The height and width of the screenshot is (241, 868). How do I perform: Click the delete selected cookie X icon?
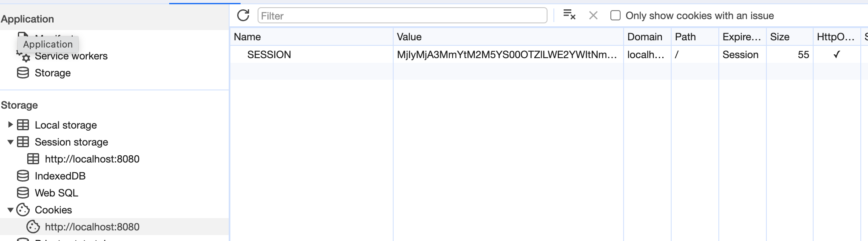pos(593,16)
